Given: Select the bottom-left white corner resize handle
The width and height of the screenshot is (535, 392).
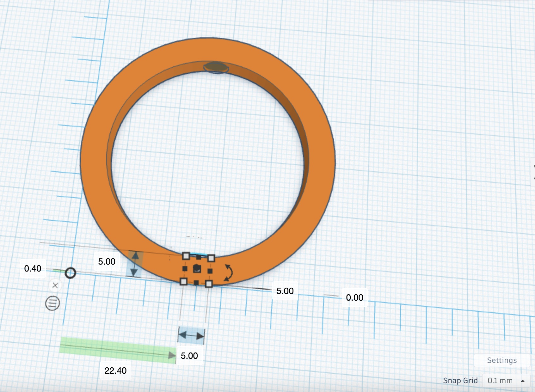Looking at the screenshot, I should click(183, 281).
